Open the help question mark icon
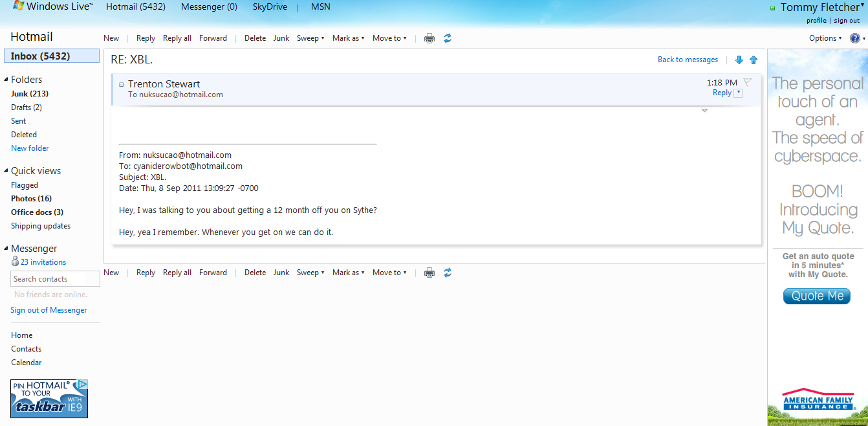This screenshot has width=868, height=426. (x=854, y=38)
